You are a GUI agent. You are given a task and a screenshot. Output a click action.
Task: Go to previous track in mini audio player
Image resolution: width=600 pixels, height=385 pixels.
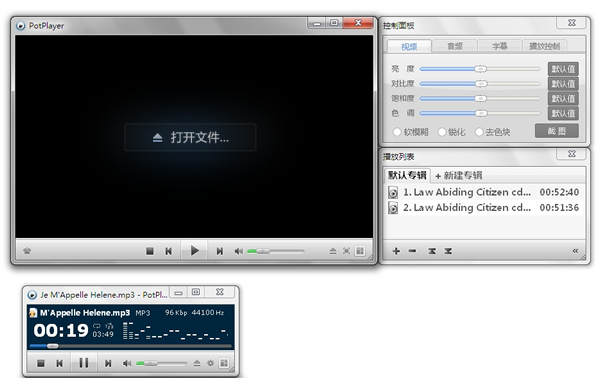pyautogui.click(x=59, y=363)
